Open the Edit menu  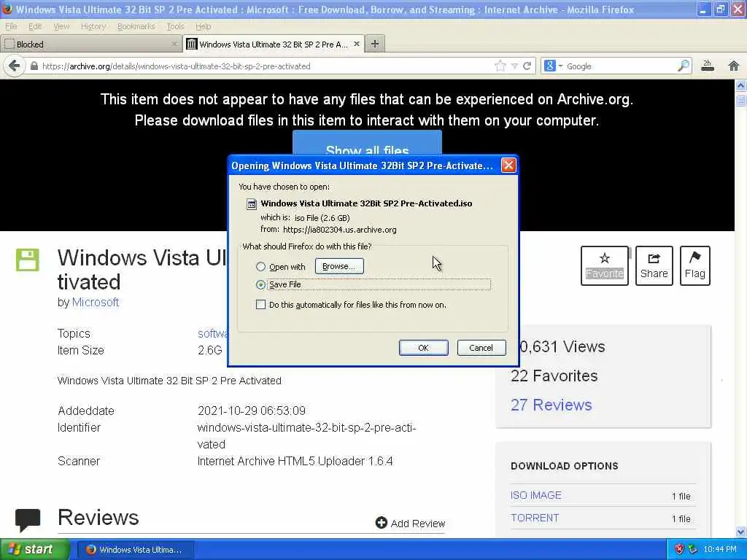click(35, 26)
